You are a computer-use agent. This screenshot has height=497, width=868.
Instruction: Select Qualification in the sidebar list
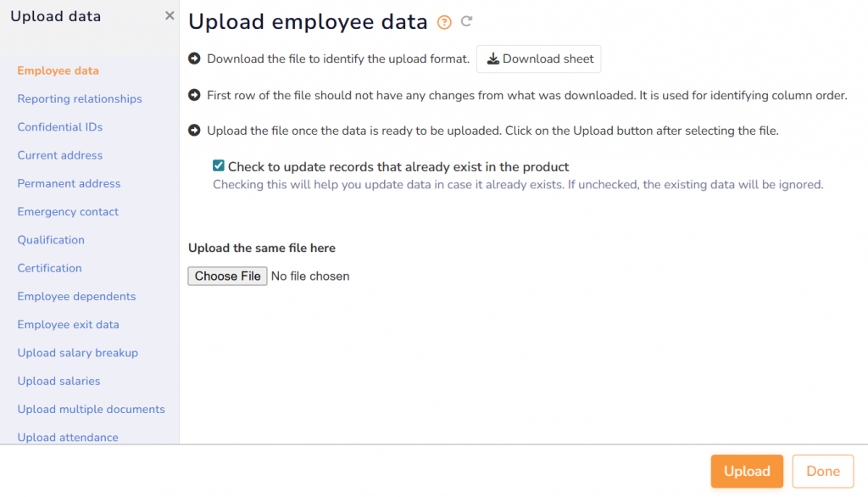click(51, 240)
